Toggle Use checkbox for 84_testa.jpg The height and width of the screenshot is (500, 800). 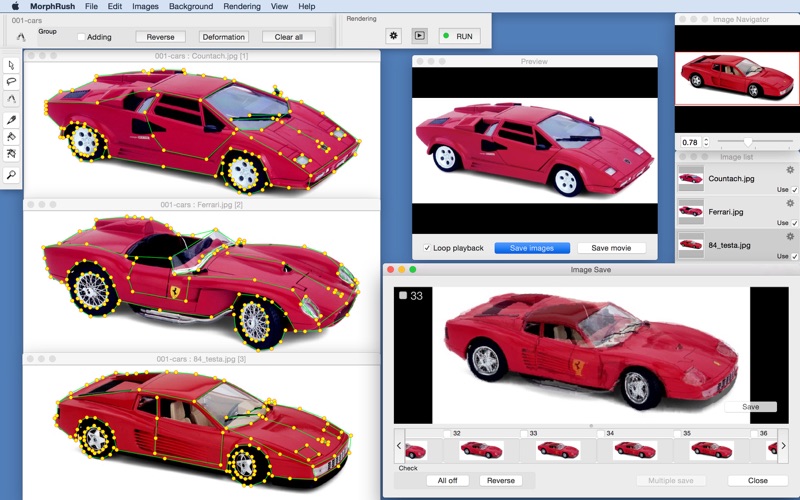(x=794, y=256)
